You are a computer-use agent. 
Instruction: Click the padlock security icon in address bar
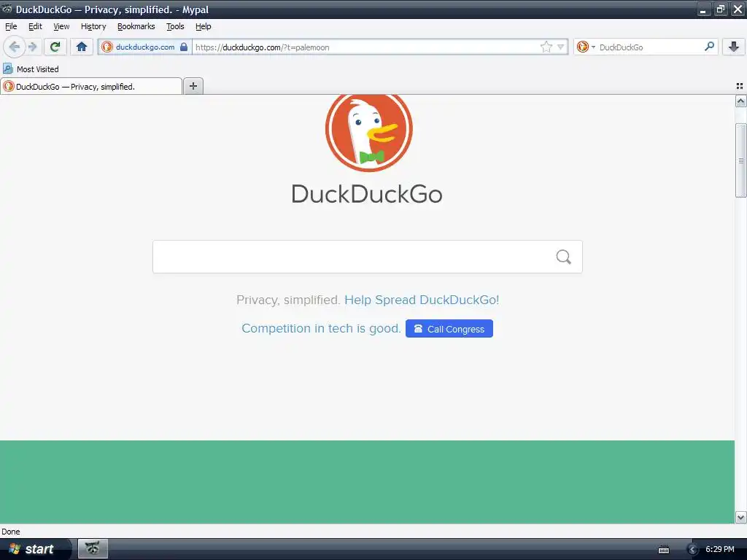click(183, 47)
